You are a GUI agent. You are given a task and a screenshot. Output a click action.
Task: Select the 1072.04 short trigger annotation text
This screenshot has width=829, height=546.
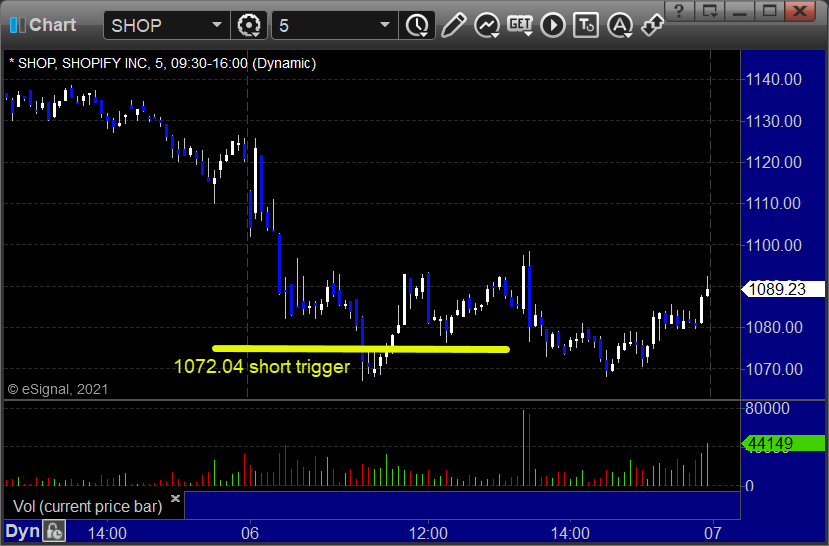[262, 366]
